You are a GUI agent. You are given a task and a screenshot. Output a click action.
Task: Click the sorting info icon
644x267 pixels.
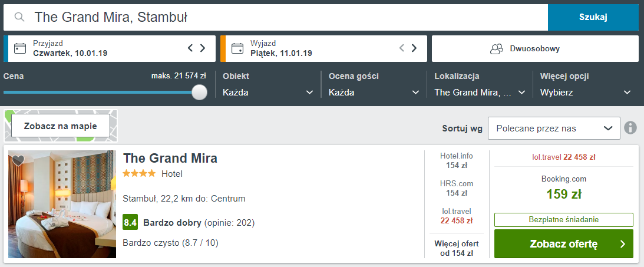630,128
